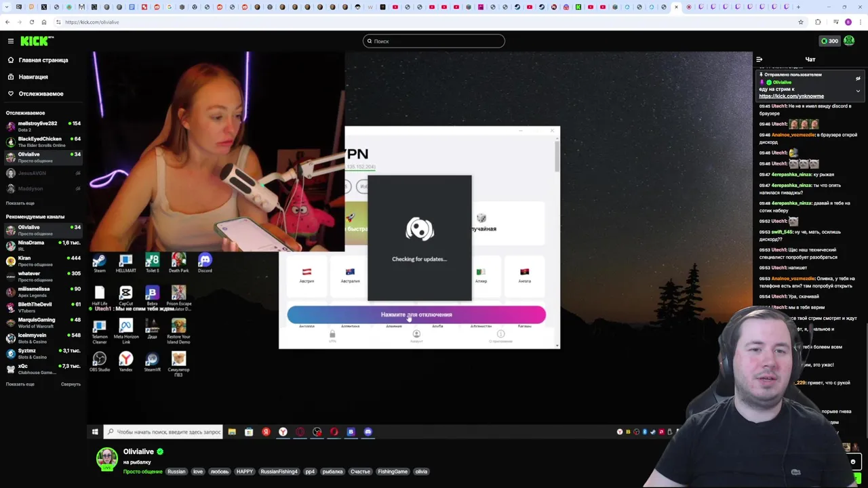
Task: Click the Discord icon in streamed taskbar
Action: (x=368, y=432)
